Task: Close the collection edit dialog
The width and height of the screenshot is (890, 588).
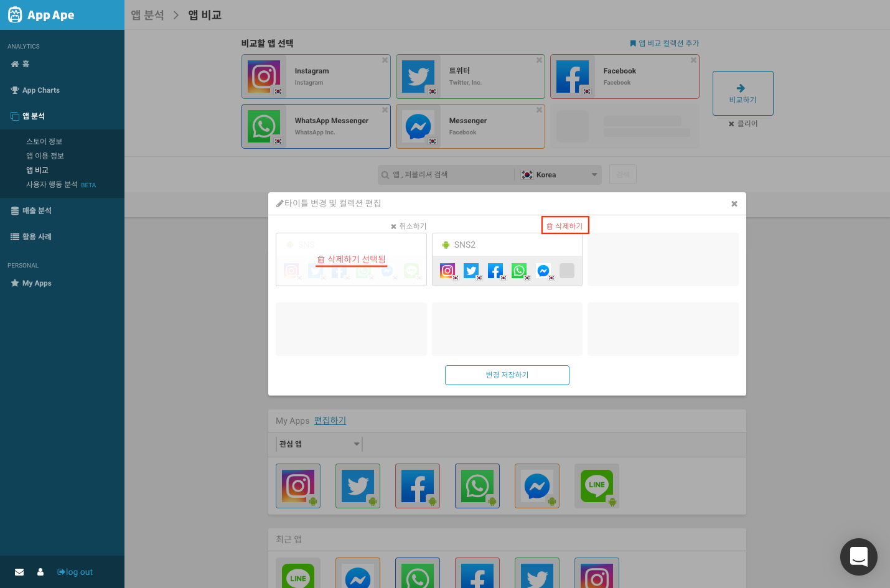Action: coord(734,203)
